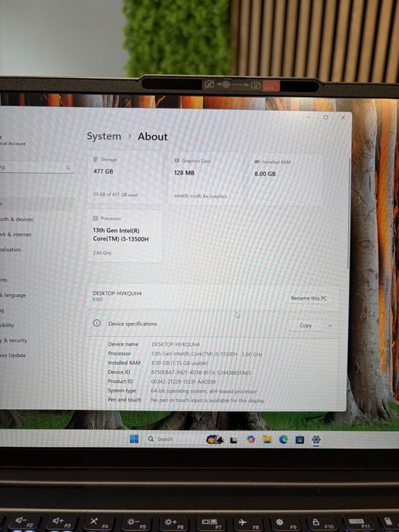
Task: Select the Device name value DESKTOP-HVKQUH4
Action: (x=176, y=344)
